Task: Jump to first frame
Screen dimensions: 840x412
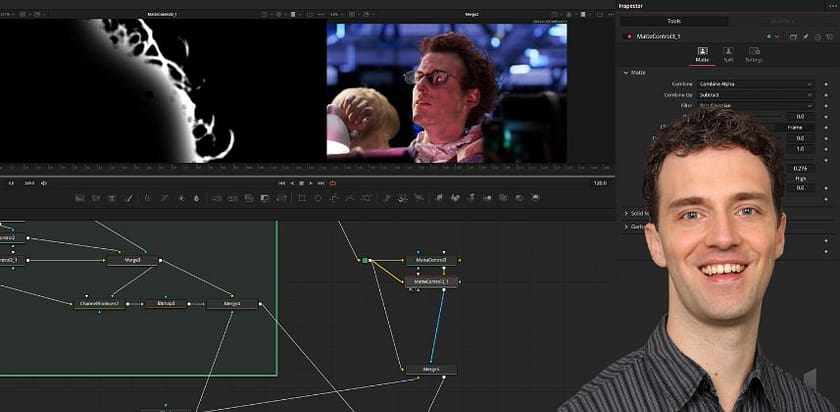Action: [282, 183]
